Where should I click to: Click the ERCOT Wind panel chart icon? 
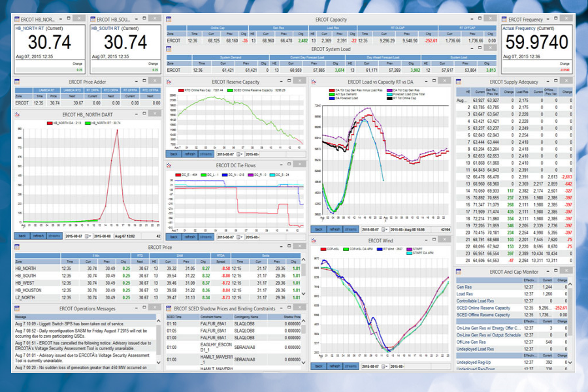(x=314, y=240)
